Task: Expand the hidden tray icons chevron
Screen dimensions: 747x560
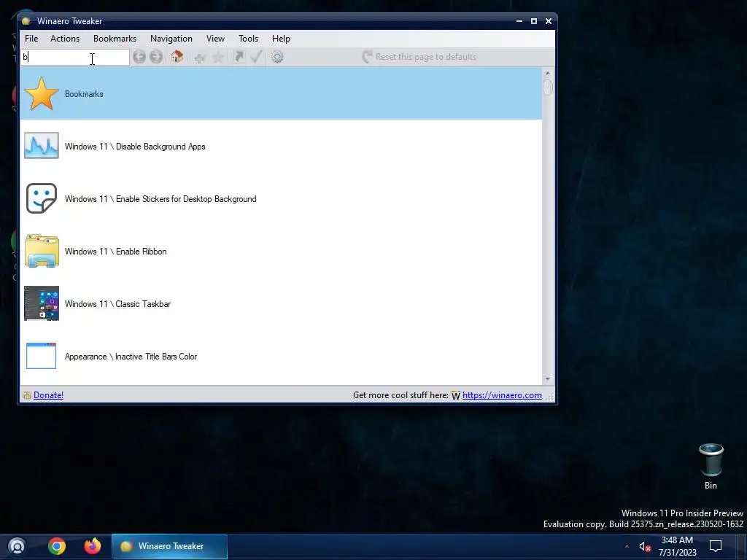Action: [627, 546]
